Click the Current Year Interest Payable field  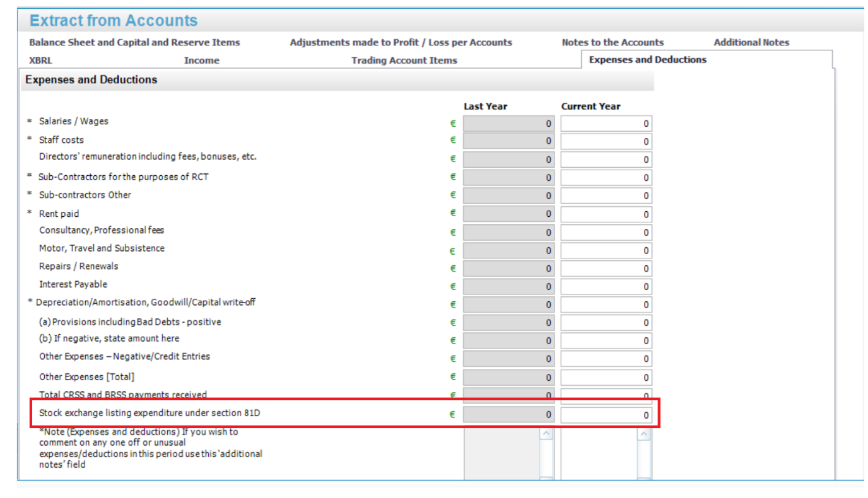[x=606, y=287]
